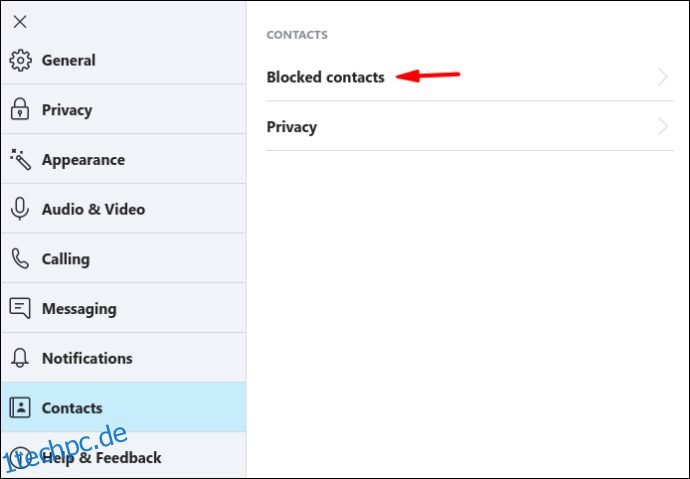The height and width of the screenshot is (479, 690).
Task: Select the Appearance settings label
Action: coord(83,160)
